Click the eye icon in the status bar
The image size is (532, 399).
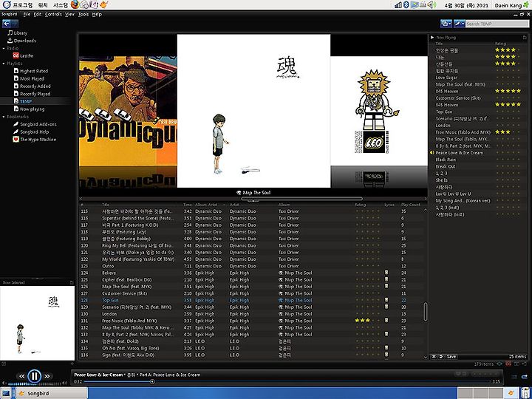(x=499, y=364)
